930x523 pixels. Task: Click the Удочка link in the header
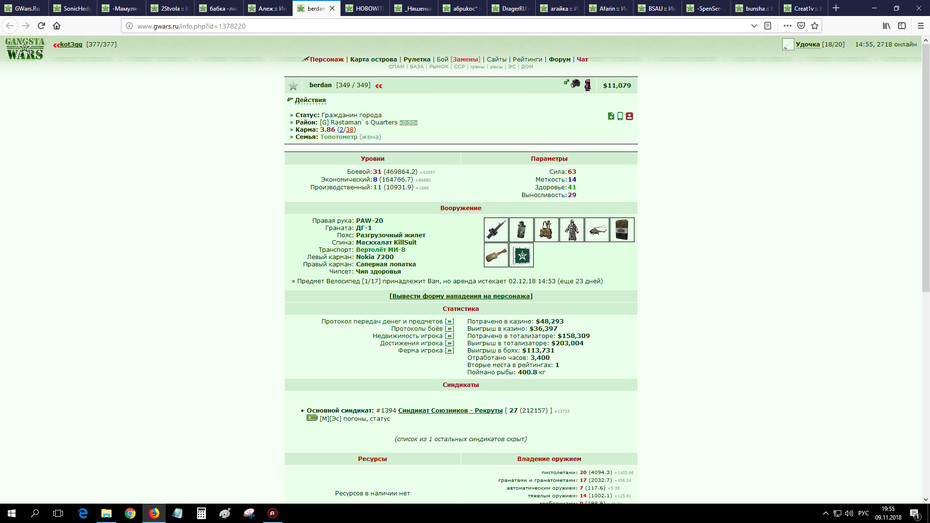(807, 44)
